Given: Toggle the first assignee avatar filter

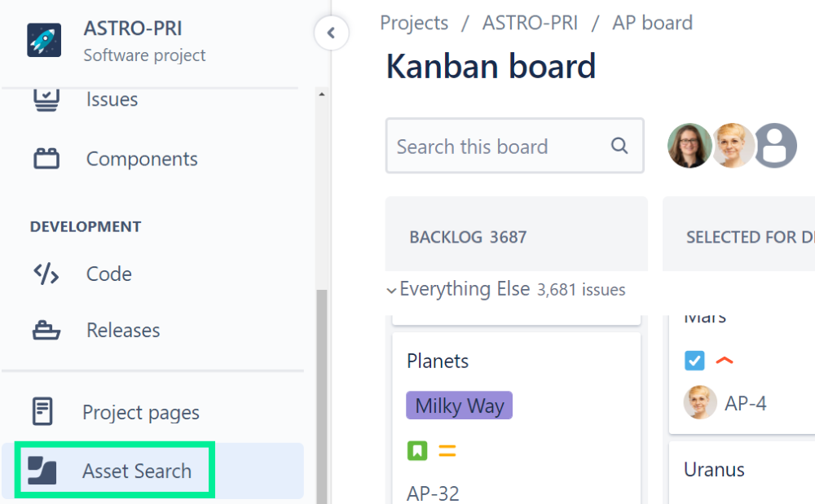Looking at the screenshot, I should coord(689,146).
